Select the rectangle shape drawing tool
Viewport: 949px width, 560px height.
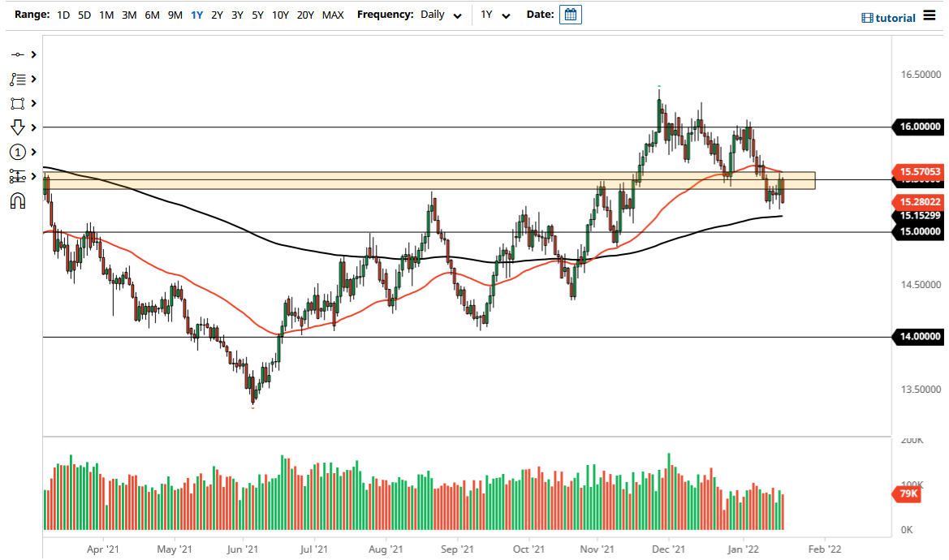coord(18,103)
